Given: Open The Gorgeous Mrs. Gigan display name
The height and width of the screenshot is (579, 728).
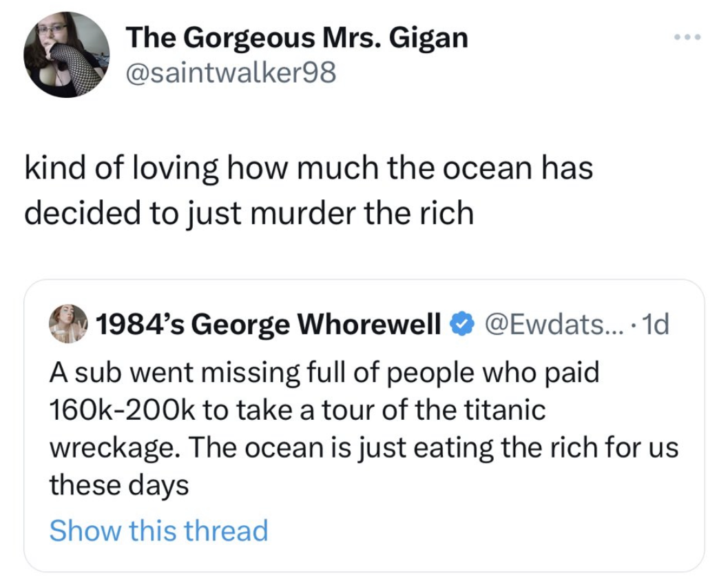Looking at the screenshot, I should coord(296,39).
